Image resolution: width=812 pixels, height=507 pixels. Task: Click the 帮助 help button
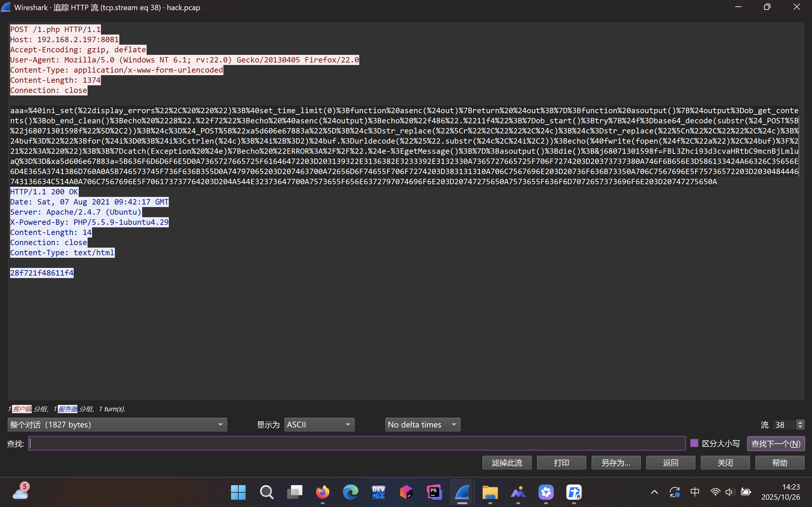click(780, 463)
